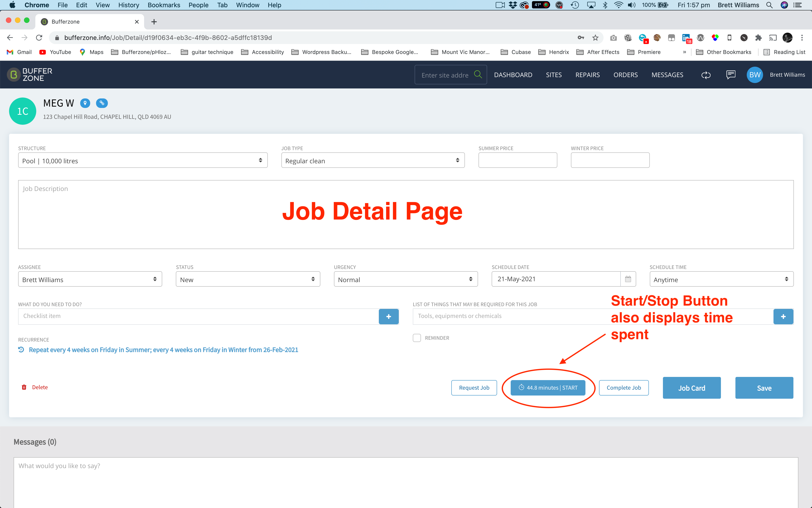Go to Sites in navigation
This screenshot has width=812, height=508.
[x=554, y=75]
